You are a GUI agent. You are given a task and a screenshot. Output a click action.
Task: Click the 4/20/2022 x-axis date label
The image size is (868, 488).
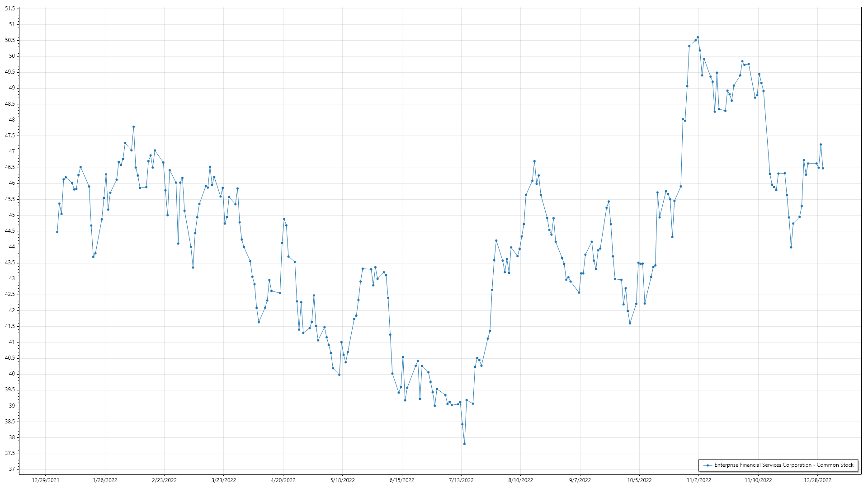[x=283, y=480]
